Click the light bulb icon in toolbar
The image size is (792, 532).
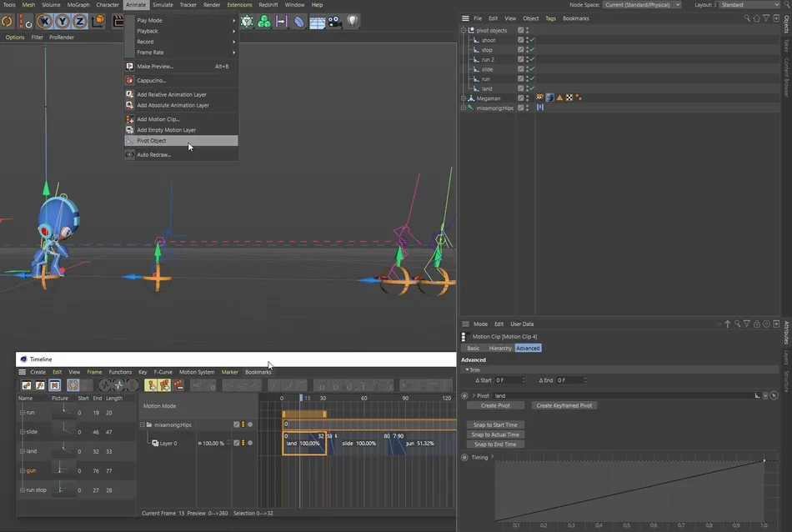point(353,21)
